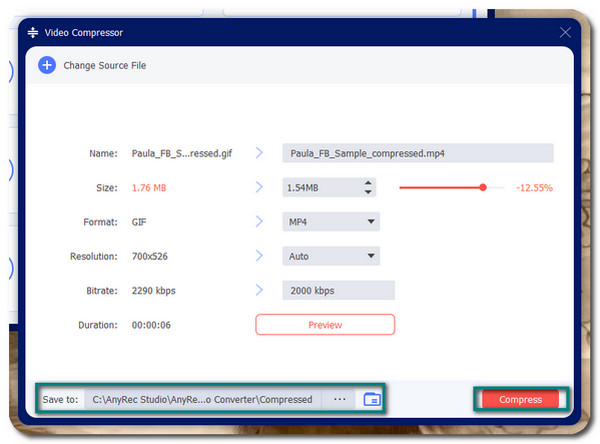600x444 pixels.
Task: Click the output name field Paula_FB_Sample_compressed.mp4
Action: pos(417,153)
